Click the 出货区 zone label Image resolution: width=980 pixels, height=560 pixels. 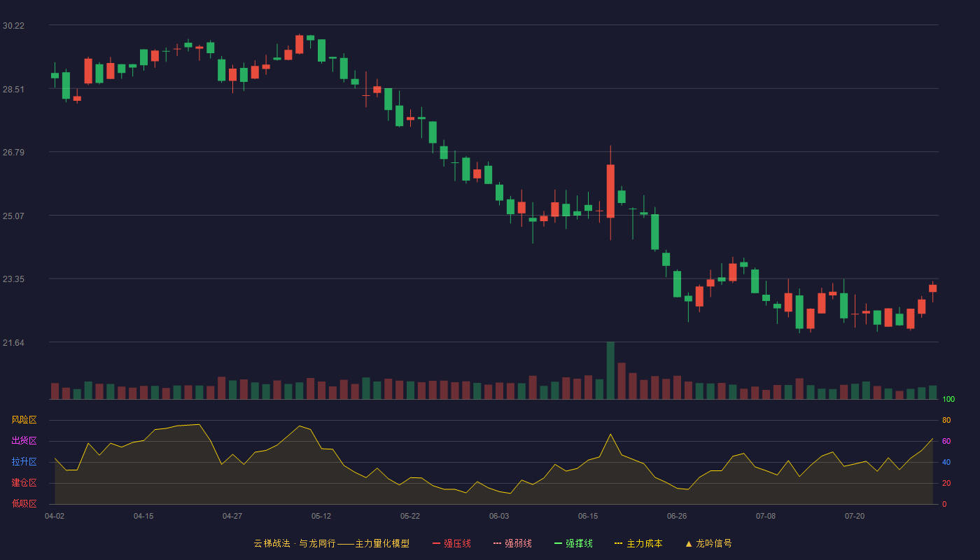24,441
